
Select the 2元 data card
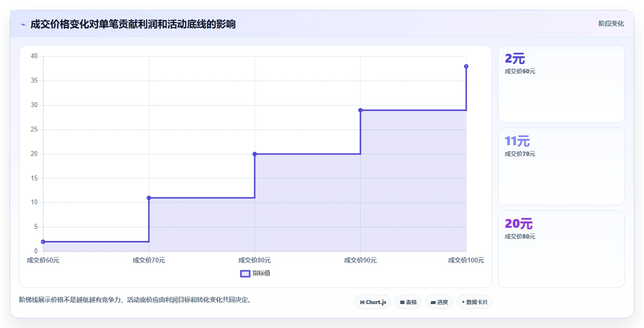coord(561,84)
